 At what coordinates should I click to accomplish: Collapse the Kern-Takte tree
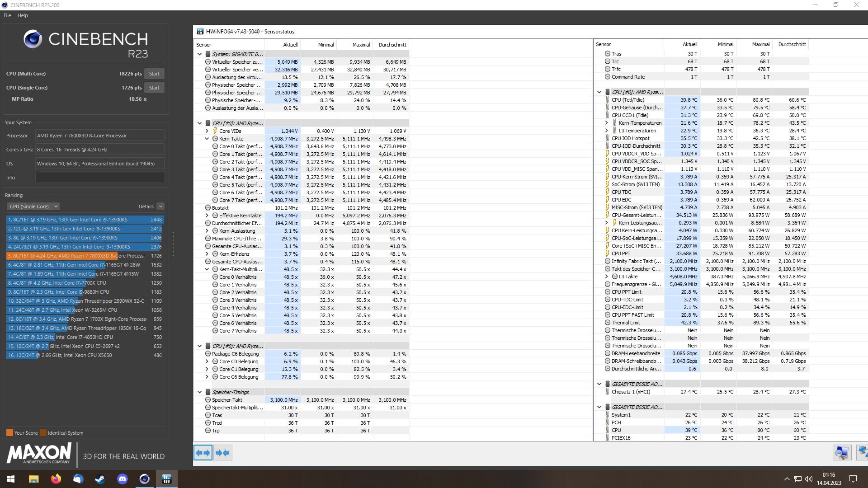[x=207, y=139]
